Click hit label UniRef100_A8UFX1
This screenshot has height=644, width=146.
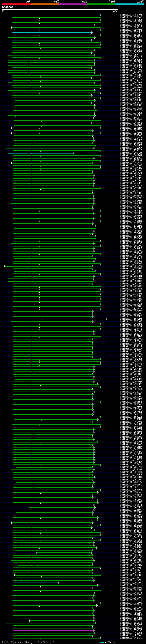131,620
